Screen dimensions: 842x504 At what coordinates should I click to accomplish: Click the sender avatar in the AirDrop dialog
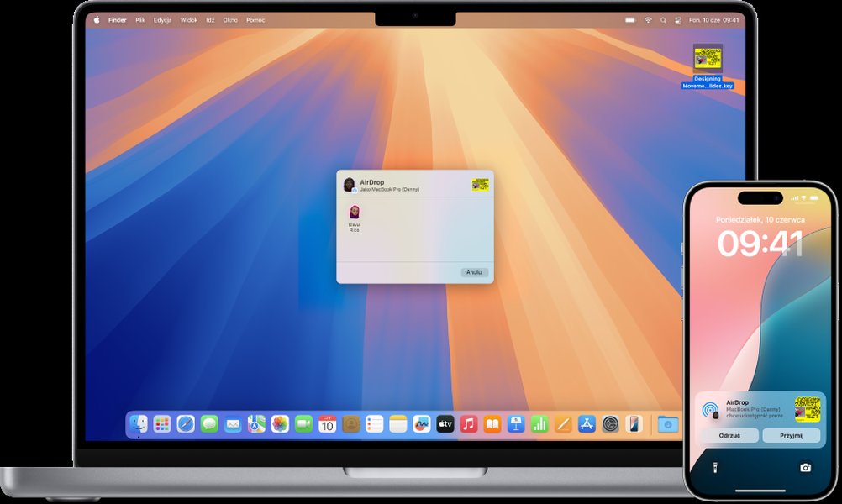(x=350, y=185)
